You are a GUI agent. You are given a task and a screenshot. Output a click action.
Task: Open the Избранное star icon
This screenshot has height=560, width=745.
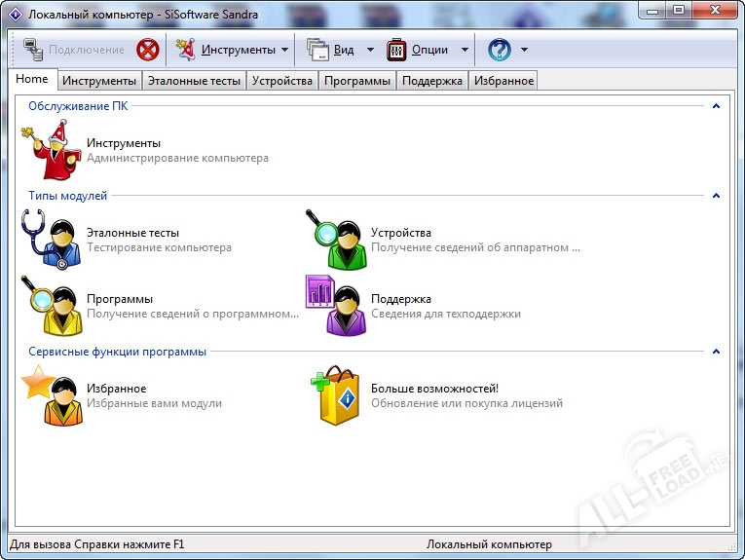click(50, 395)
